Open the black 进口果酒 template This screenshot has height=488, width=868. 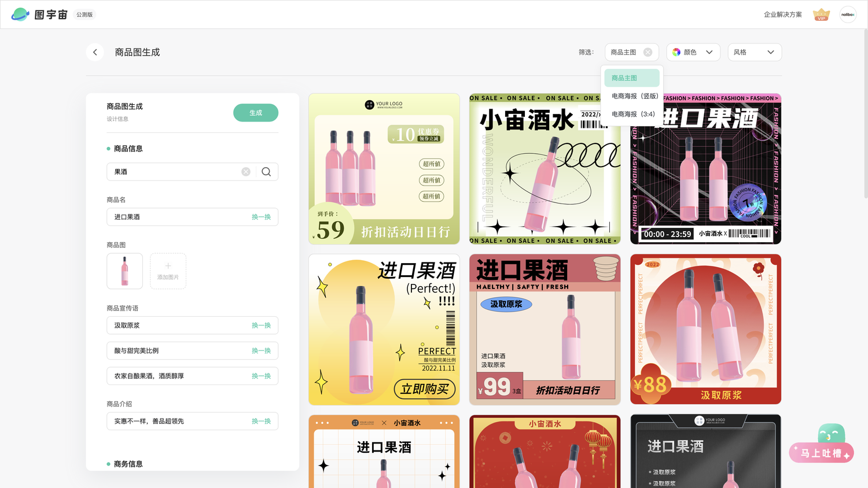706,452
